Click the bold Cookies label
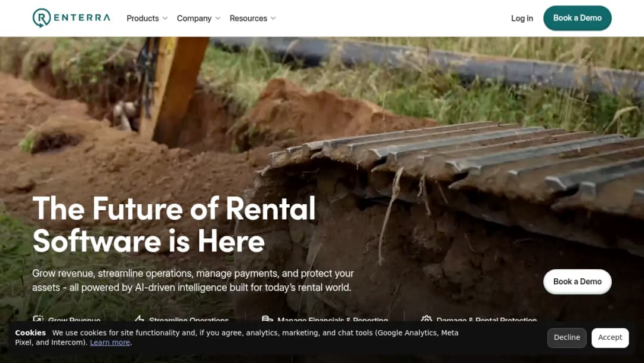The image size is (644, 363). click(x=30, y=333)
